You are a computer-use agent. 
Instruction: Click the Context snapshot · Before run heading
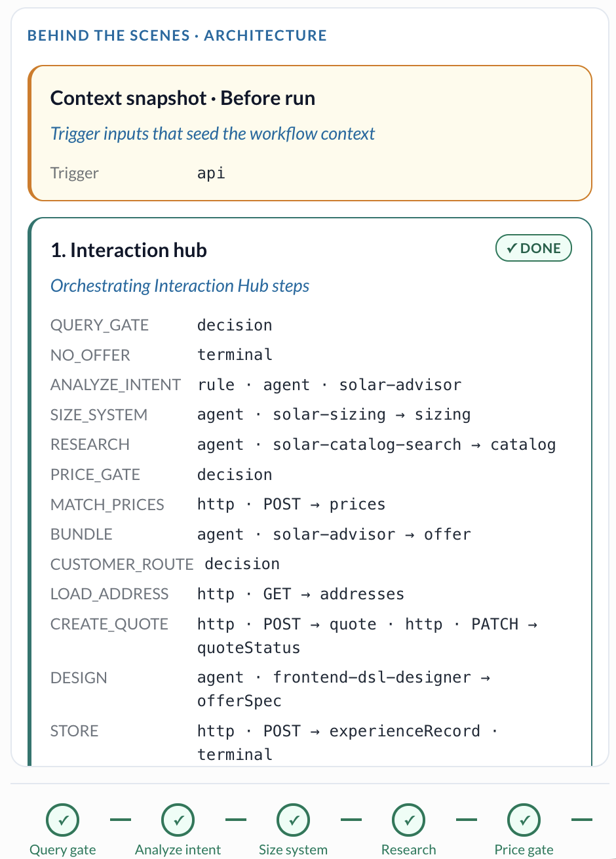pyautogui.click(x=183, y=98)
